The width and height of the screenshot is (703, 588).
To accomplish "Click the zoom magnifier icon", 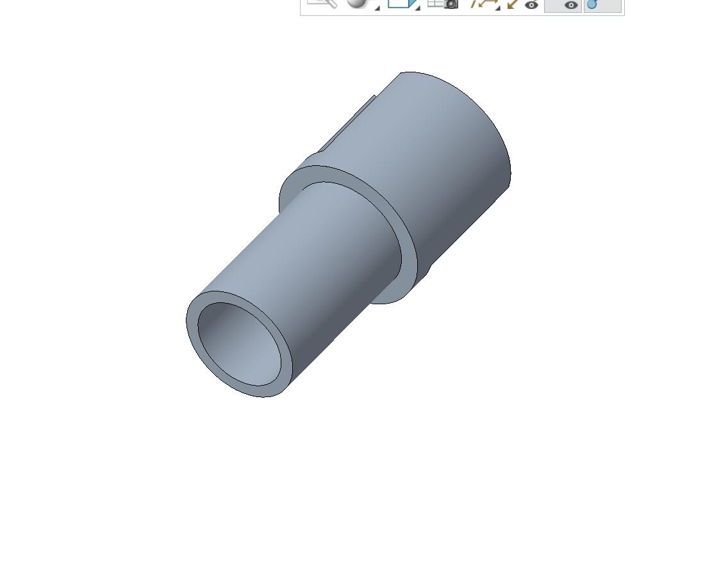I will (x=322, y=4).
